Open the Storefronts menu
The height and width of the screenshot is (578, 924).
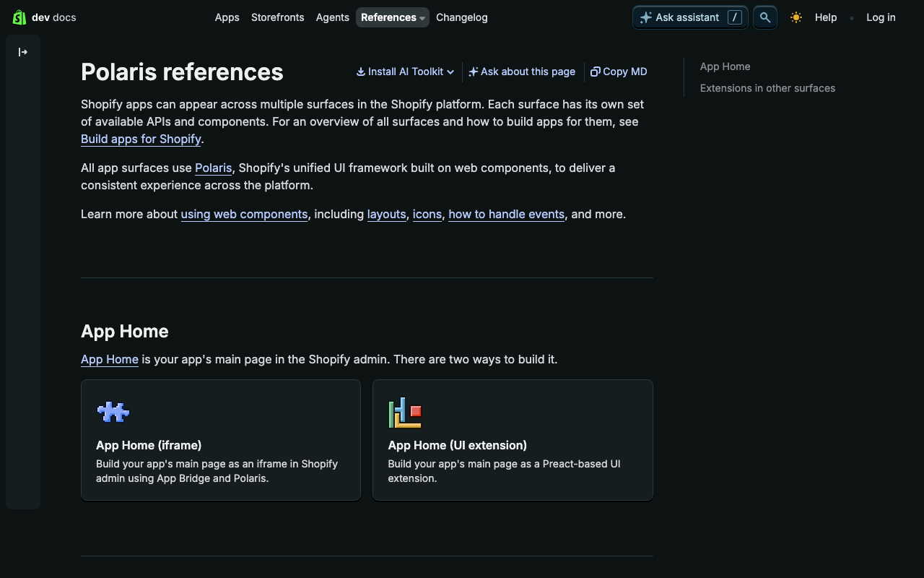[278, 17]
